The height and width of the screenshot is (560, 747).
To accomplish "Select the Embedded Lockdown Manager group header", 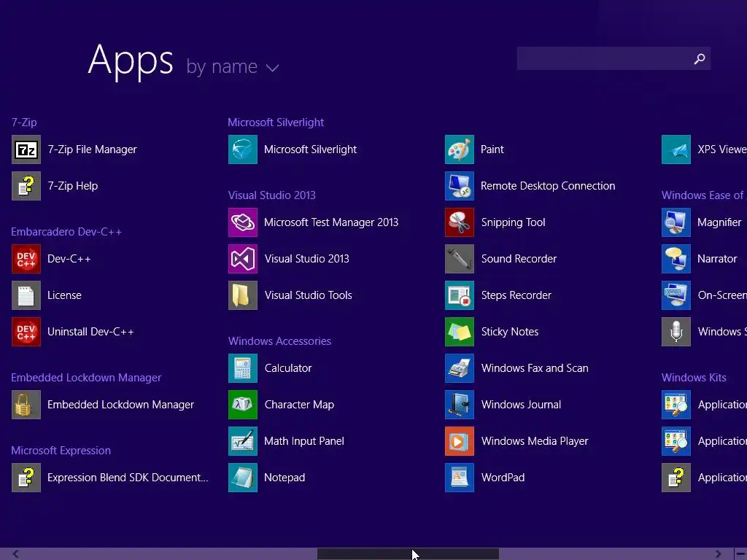I will pos(86,378).
